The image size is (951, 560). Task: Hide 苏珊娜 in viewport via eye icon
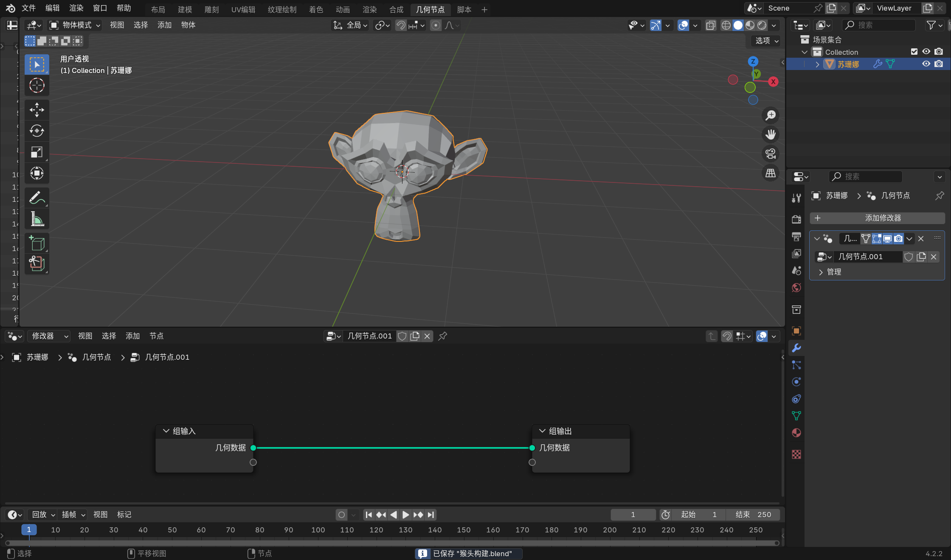(926, 64)
